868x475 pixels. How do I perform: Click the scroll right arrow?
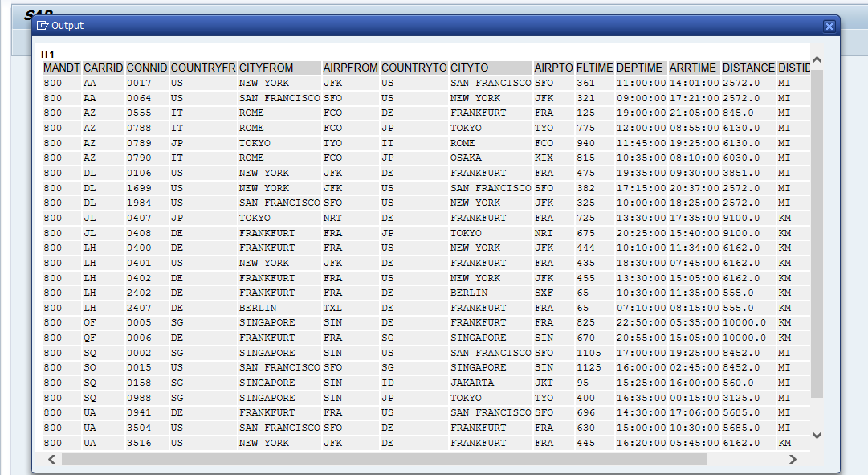click(x=793, y=459)
